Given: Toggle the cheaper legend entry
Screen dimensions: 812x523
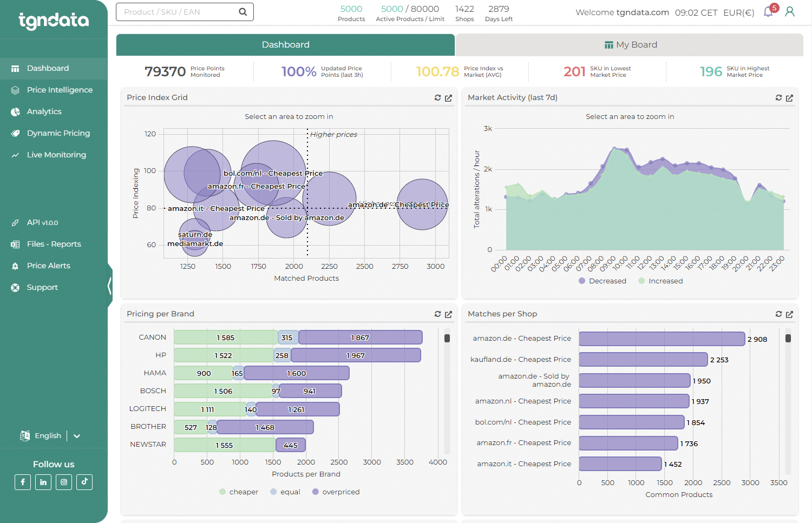Looking at the screenshot, I should pos(239,492).
